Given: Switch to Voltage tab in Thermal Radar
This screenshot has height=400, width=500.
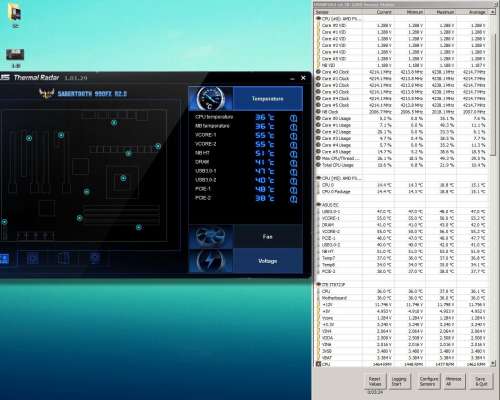Looking at the screenshot, I should [268, 261].
